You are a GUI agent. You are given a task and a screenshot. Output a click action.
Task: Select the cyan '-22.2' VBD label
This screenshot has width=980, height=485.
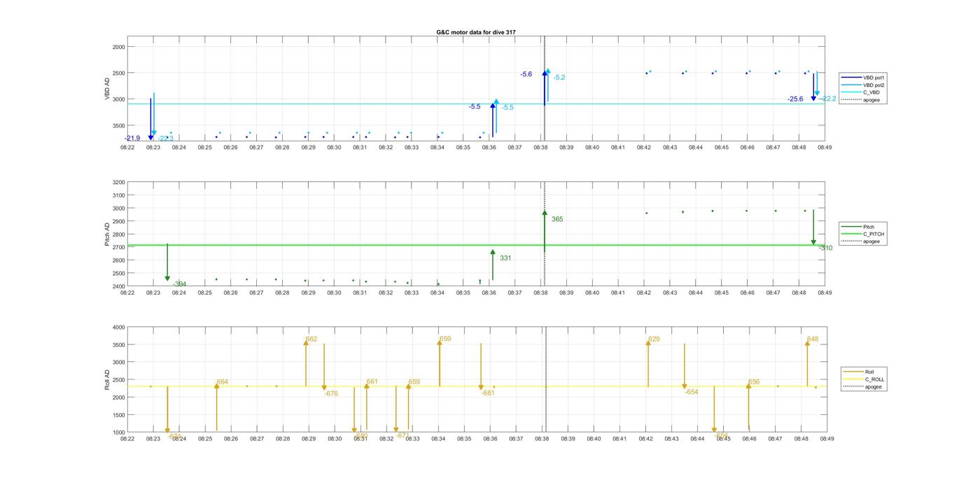point(828,99)
